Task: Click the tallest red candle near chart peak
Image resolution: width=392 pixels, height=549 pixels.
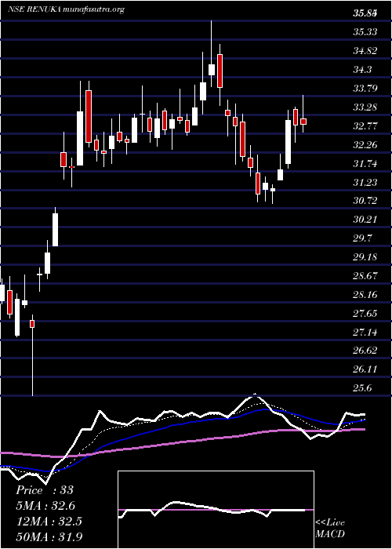Action: click(220, 71)
